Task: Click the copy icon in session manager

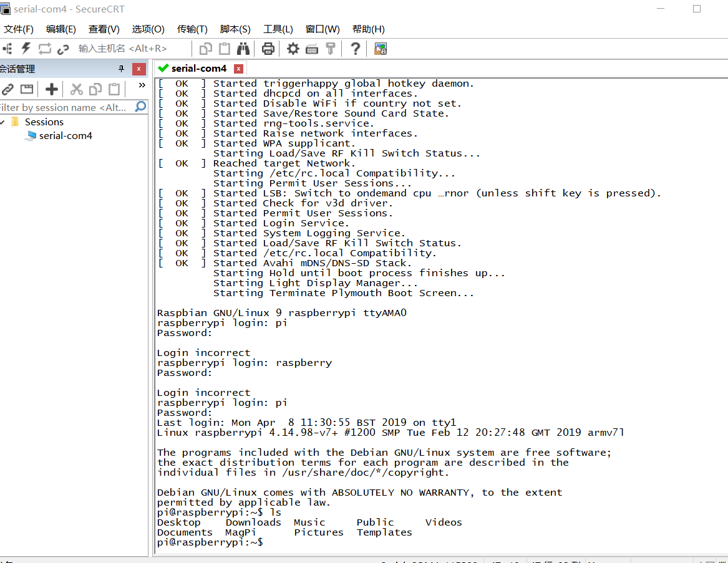Action: pyautogui.click(x=95, y=89)
